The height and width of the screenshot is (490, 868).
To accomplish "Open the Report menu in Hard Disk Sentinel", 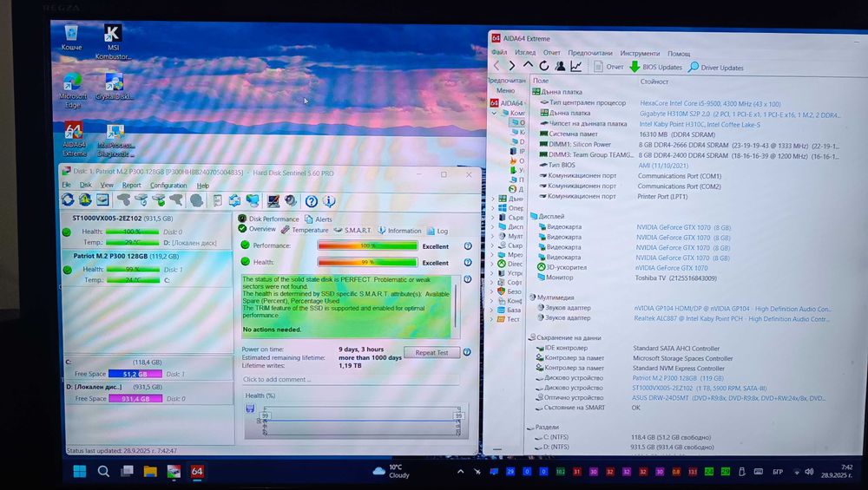I will point(132,186).
